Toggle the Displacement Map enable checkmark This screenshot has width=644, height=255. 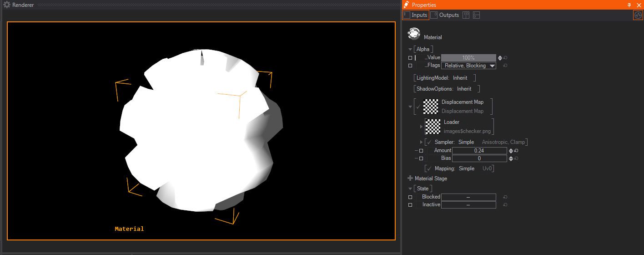pos(418,107)
